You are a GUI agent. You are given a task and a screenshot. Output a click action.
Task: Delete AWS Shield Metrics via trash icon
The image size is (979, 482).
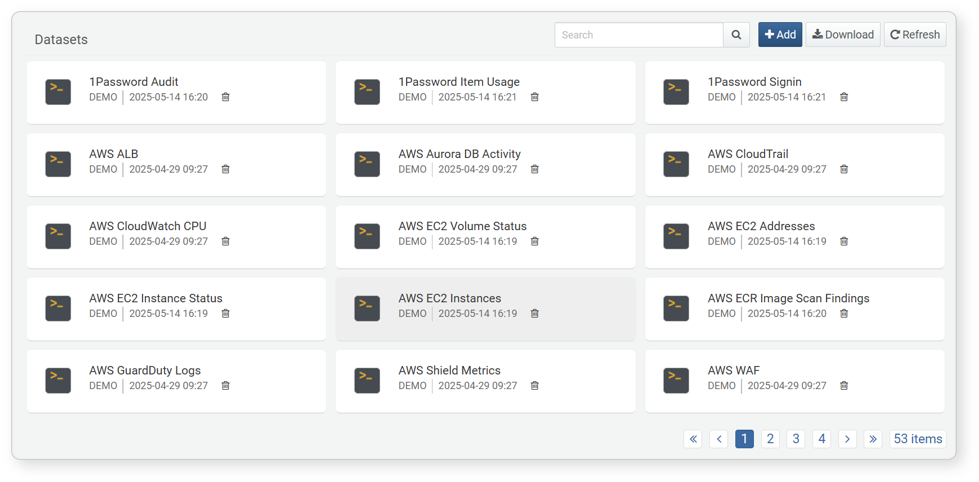coord(534,386)
